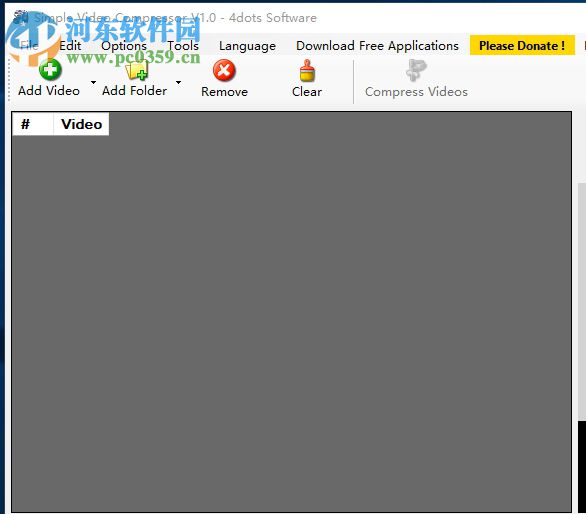The width and height of the screenshot is (586, 514).
Task: Expand the Add Folder dropdown arrow
Action: [x=179, y=82]
